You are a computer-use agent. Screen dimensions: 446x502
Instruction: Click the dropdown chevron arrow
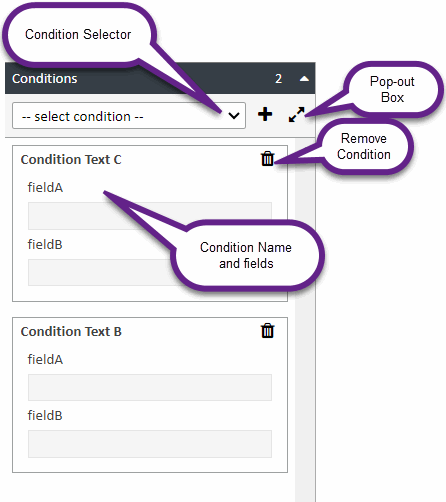[234, 116]
